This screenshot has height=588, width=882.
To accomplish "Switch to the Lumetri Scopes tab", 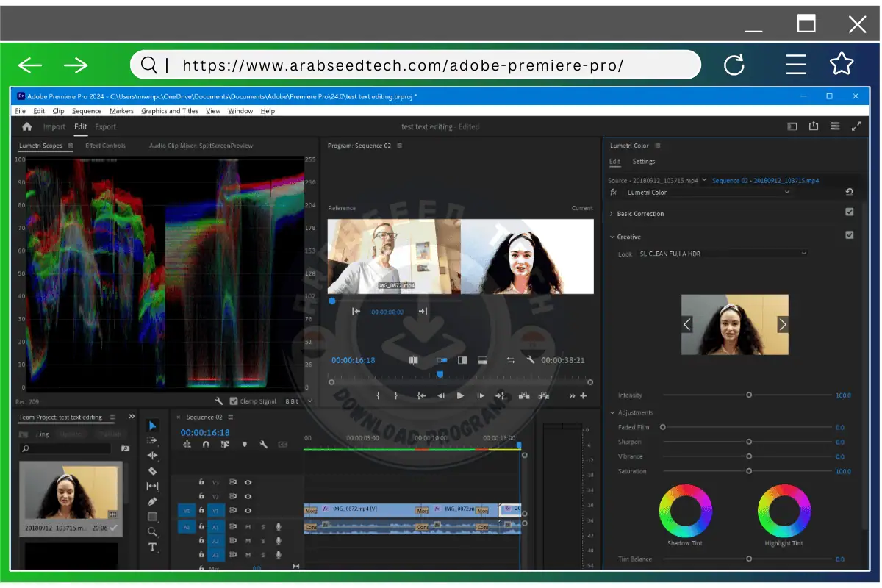I will click(x=40, y=145).
